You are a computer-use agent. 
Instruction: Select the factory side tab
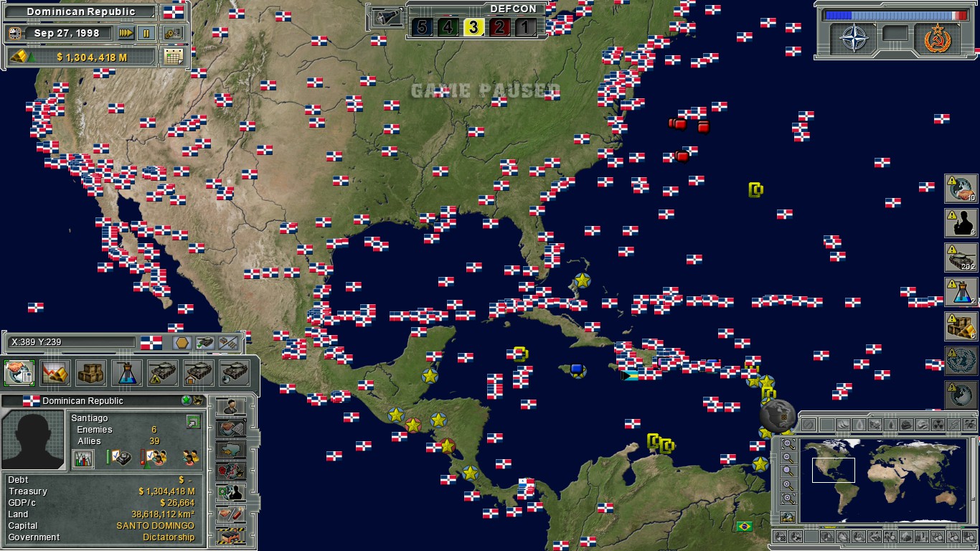(231, 535)
